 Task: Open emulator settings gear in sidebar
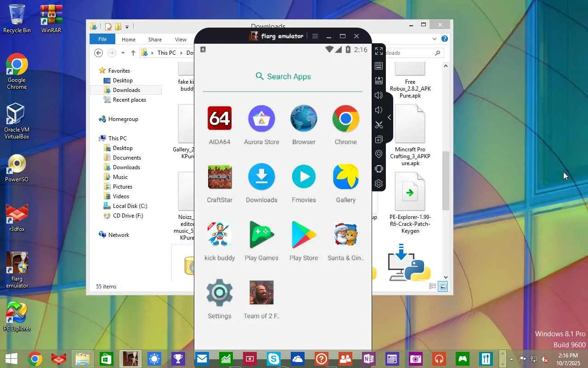[x=379, y=184]
